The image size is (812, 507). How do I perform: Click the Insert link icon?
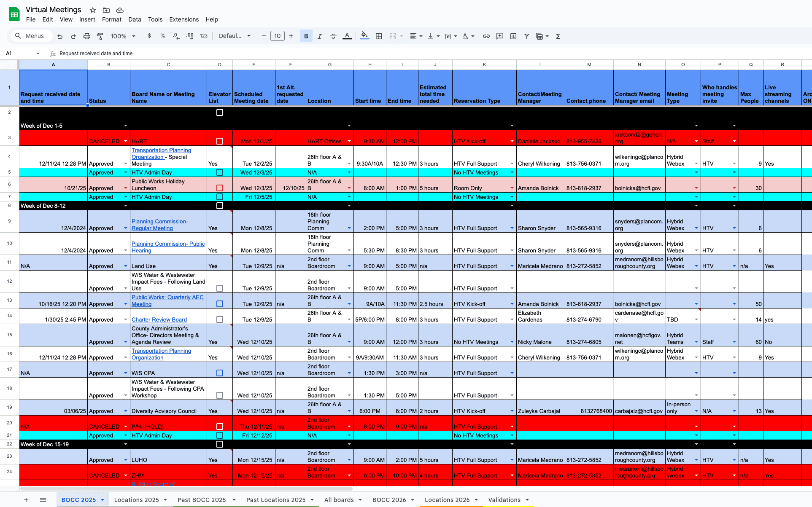[x=486, y=36]
